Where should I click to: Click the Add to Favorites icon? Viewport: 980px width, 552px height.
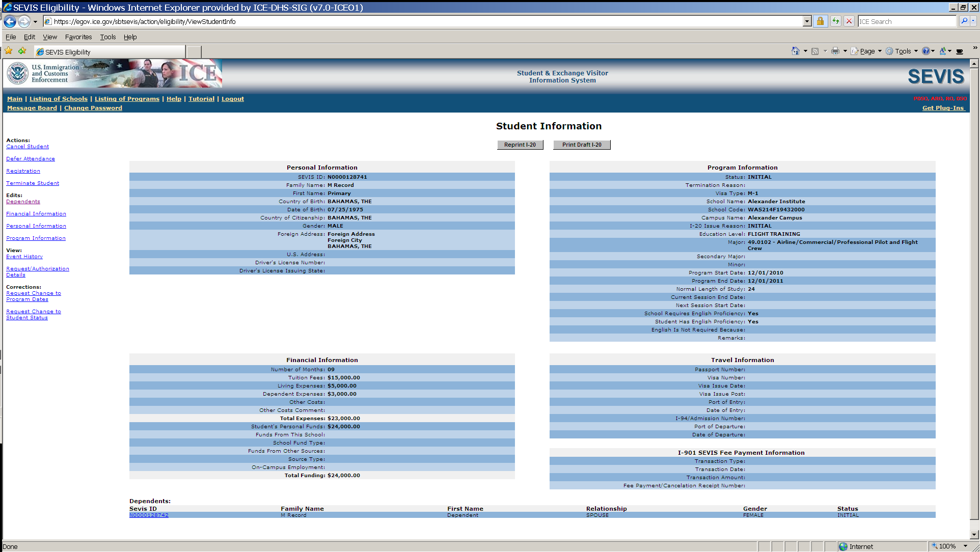(x=22, y=51)
